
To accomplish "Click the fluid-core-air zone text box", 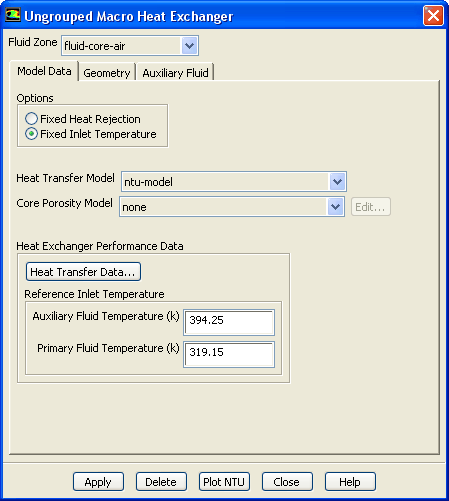I will click(x=122, y=46).
